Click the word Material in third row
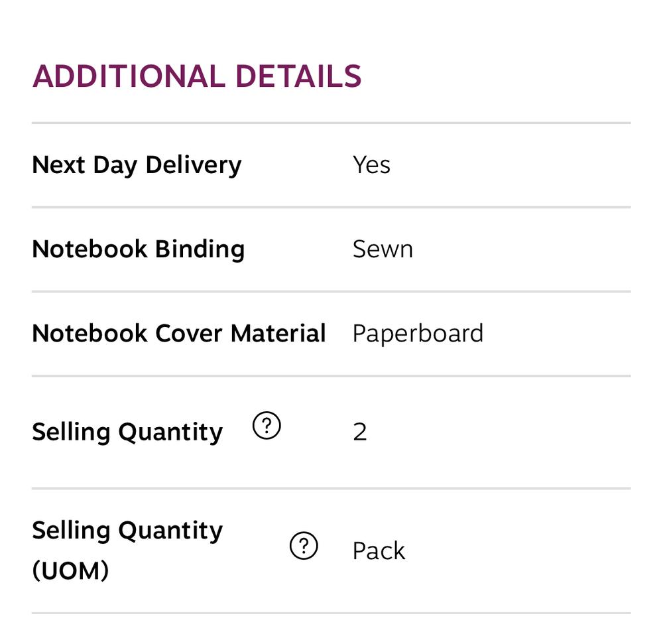Viewport: 663px width, 644px height. [x=278, y=333]
